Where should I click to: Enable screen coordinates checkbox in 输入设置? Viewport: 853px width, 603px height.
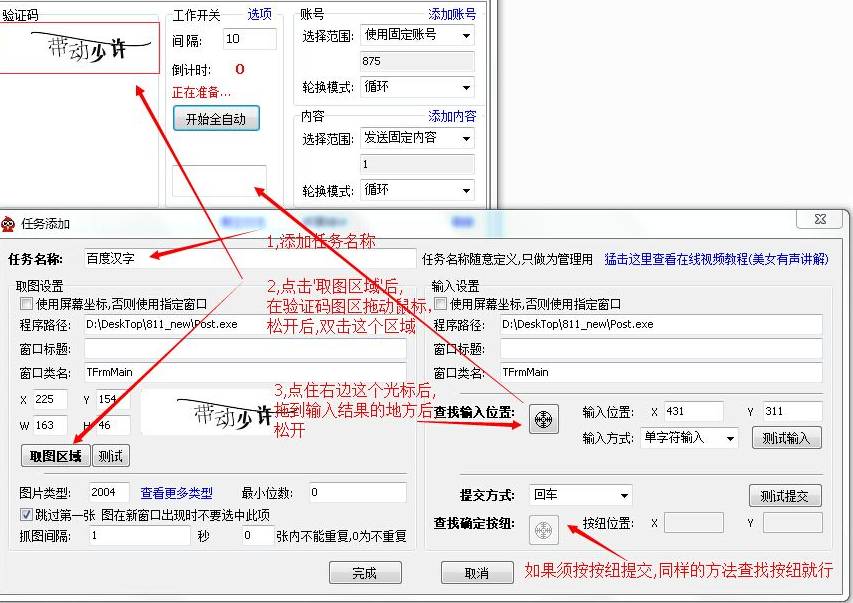[x=441, y=303]
